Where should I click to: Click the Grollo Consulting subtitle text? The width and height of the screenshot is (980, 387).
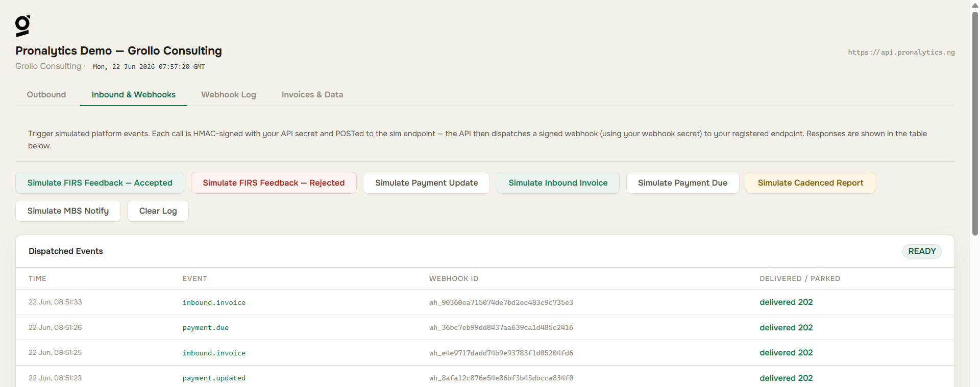click(48, 66)
